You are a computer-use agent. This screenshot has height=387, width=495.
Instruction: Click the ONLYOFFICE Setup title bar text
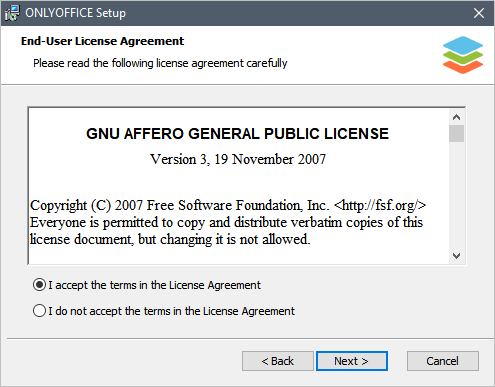pyautogui.click(x=75, y=13)
